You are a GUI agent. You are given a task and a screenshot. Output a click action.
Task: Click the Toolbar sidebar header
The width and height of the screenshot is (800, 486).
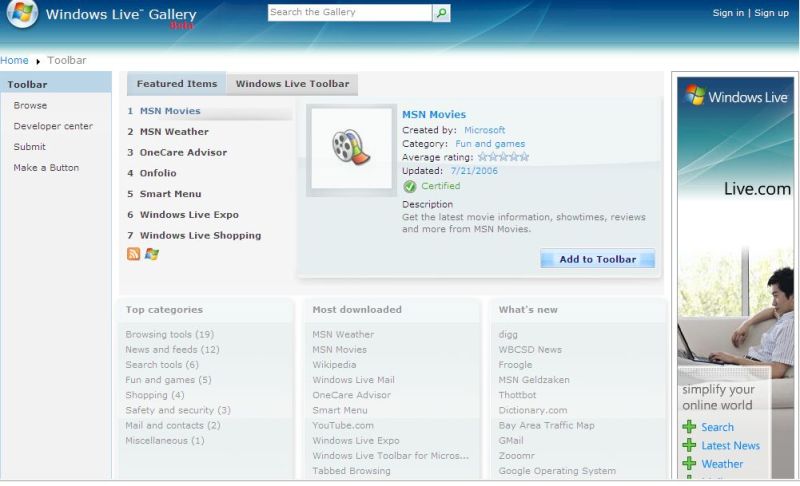56,85
